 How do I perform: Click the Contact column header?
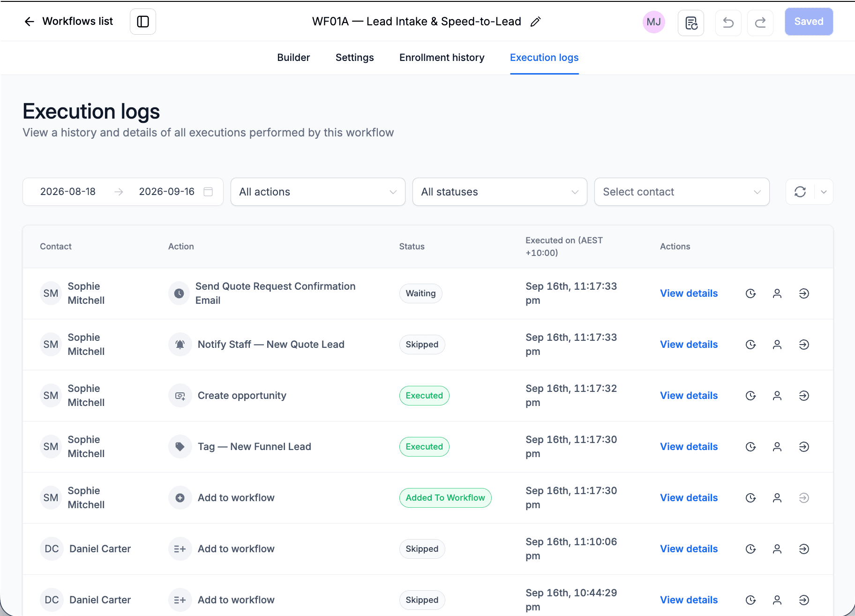56,247
